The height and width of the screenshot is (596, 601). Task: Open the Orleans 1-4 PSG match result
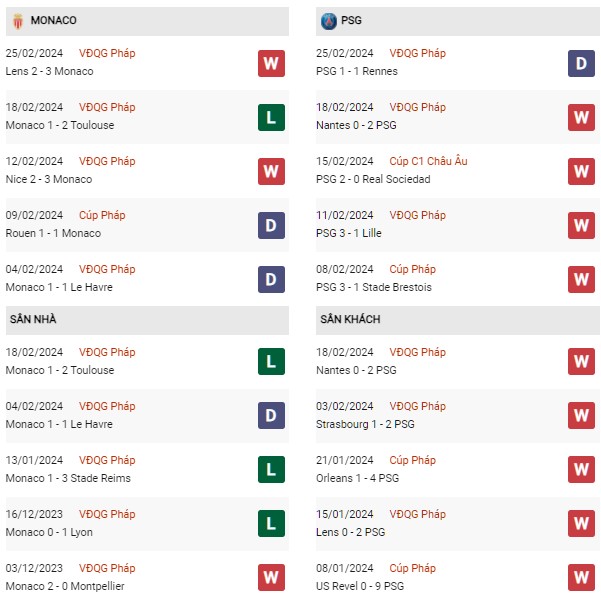pyautogui.click(x=358, y=478)
